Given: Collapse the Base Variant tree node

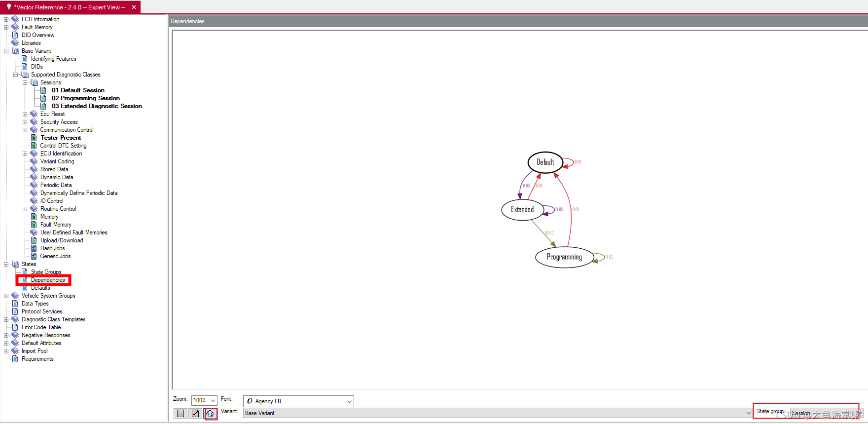Looking at the screenshot, I should (x=6, y=51).
